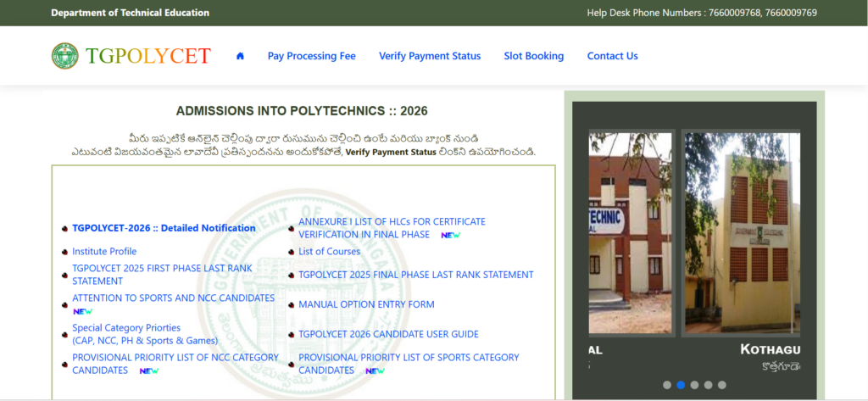
Task: Click the bold Verify Payment Status text in notice
Action: (391, 152)
